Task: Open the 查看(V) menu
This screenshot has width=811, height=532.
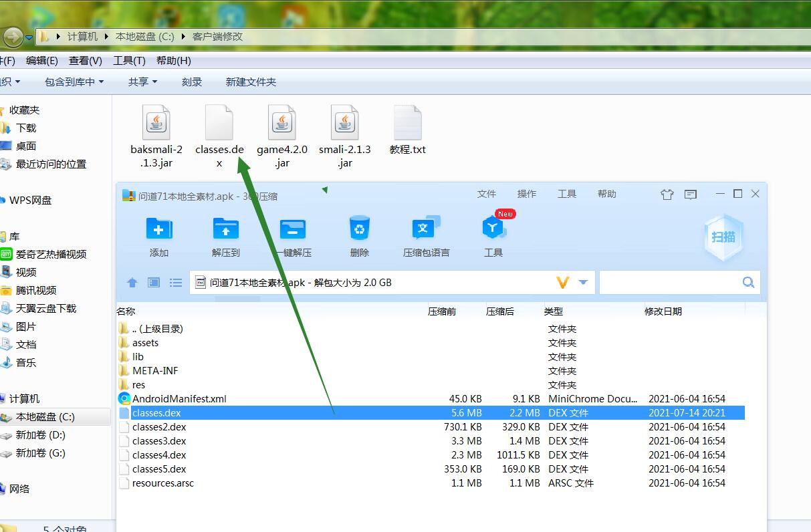Action: (85, 60)
